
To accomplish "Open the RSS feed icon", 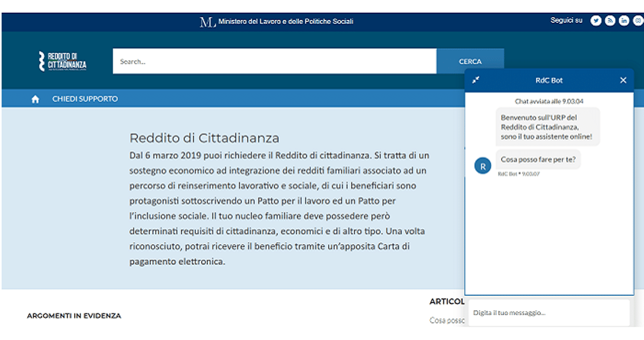I will pos(610,21).
